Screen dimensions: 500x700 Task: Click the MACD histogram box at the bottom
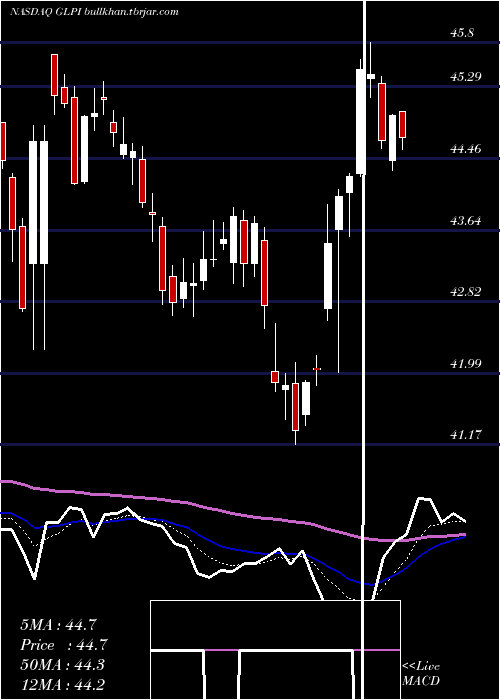click(x=275, y=650)
